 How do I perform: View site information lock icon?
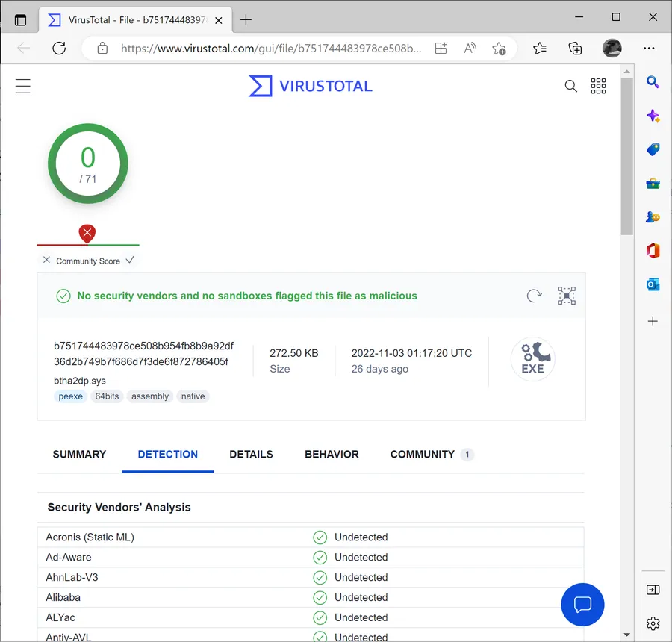tap(102, 48)
